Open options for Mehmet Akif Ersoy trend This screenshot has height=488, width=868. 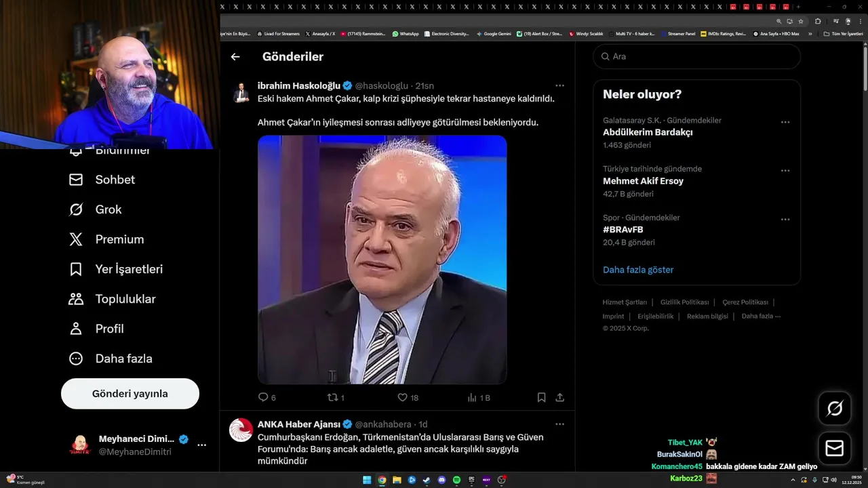(785, 171)
